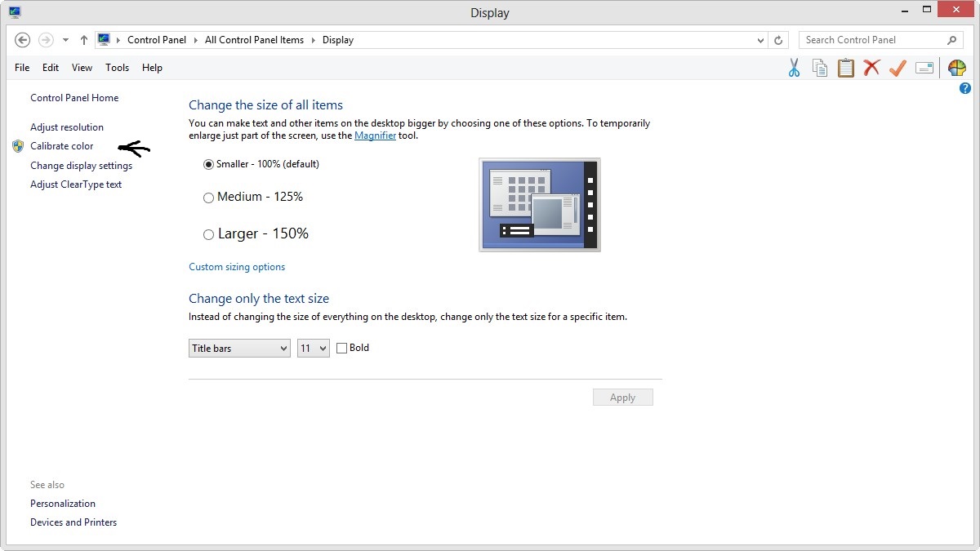Open Help with the blue question mark
980x551 pixels.
click(964, 88)
